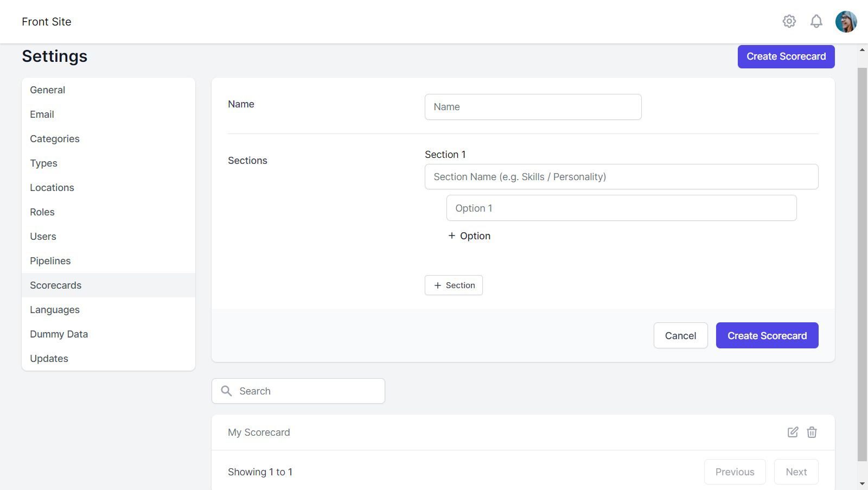Go to Dummy Data settings

(59, 334)
